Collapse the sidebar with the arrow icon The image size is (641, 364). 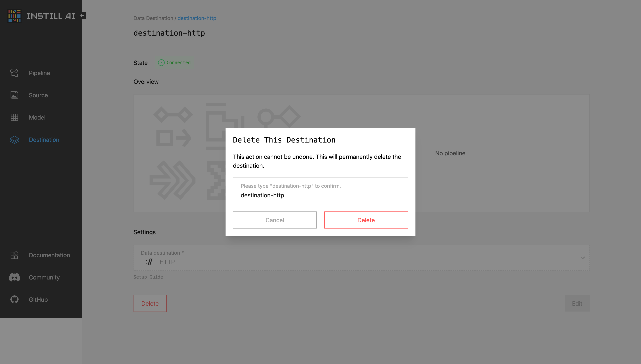tap(82, 16)
